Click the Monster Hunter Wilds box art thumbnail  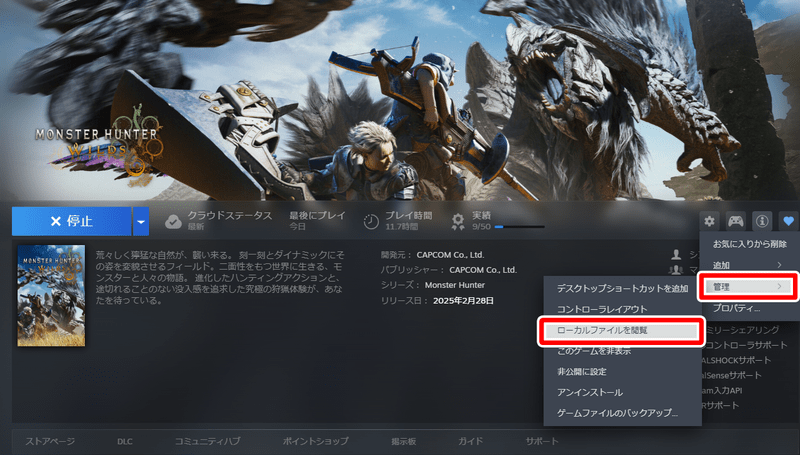[51, 296]
